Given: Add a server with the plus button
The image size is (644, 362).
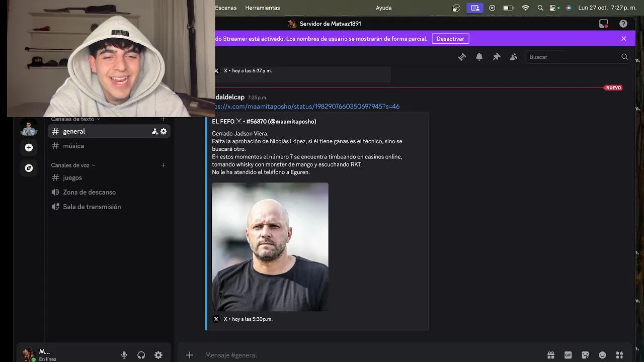Looking at the screenshot, I should 29,148.
